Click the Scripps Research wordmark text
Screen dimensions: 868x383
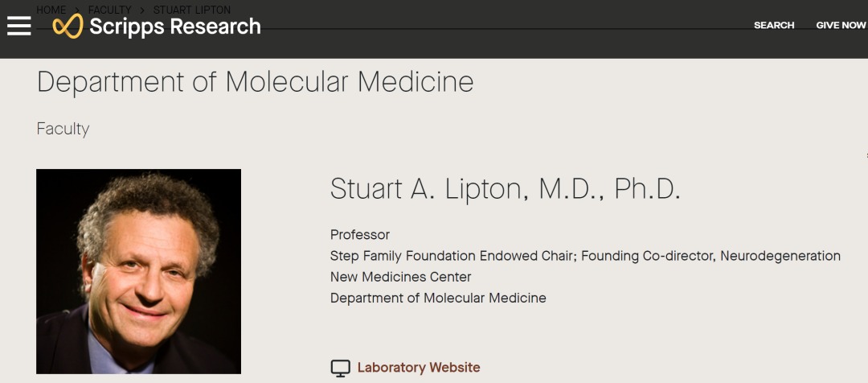click(x=174, y=27)
